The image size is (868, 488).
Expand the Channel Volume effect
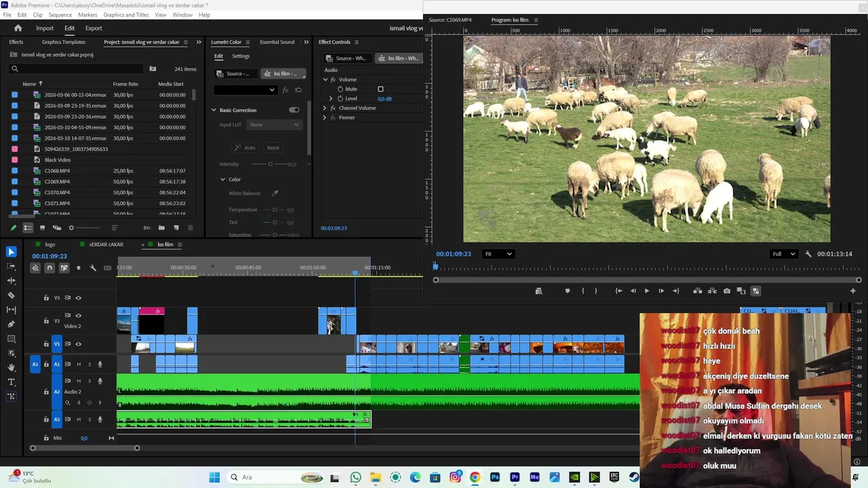325,108
